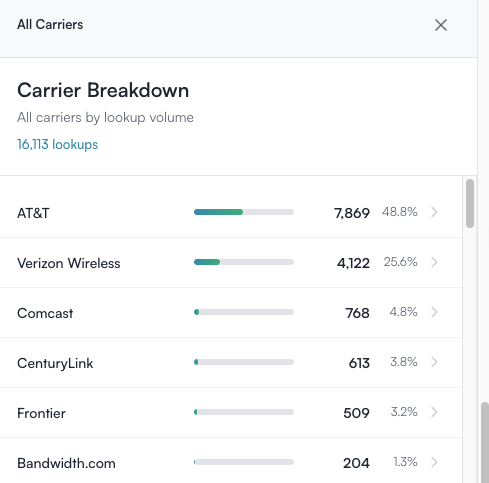Click the 4.8% share value

click(403, 312)
